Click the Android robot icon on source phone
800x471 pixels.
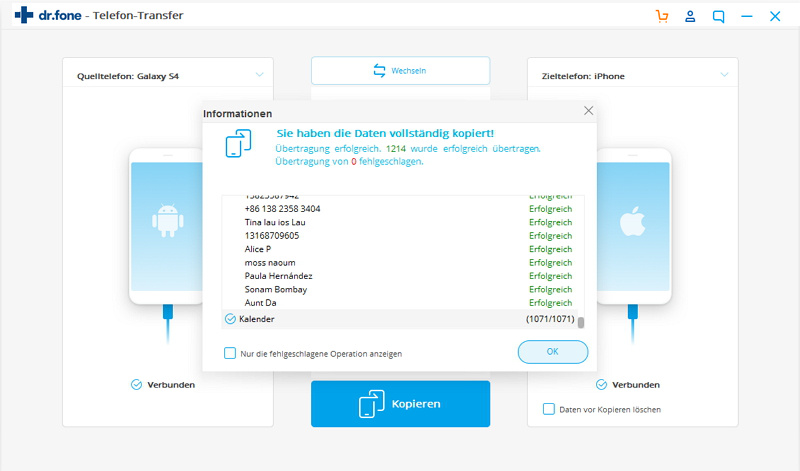point(167,220)
